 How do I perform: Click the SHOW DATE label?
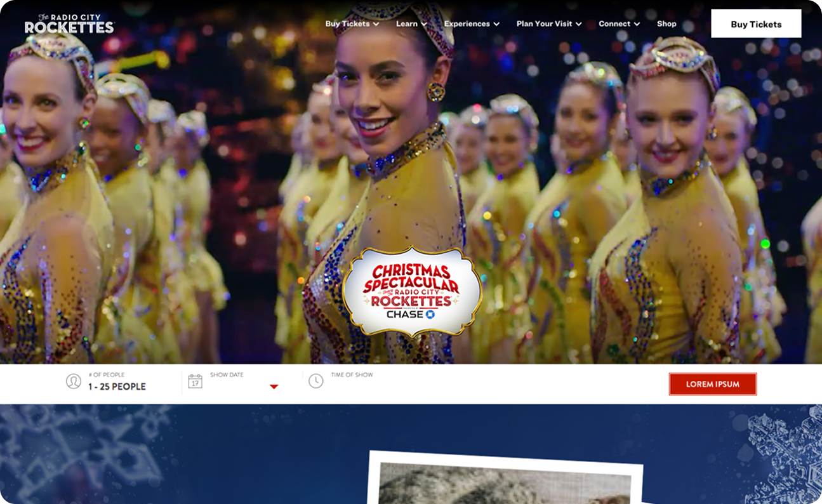[x=227, y=375]
